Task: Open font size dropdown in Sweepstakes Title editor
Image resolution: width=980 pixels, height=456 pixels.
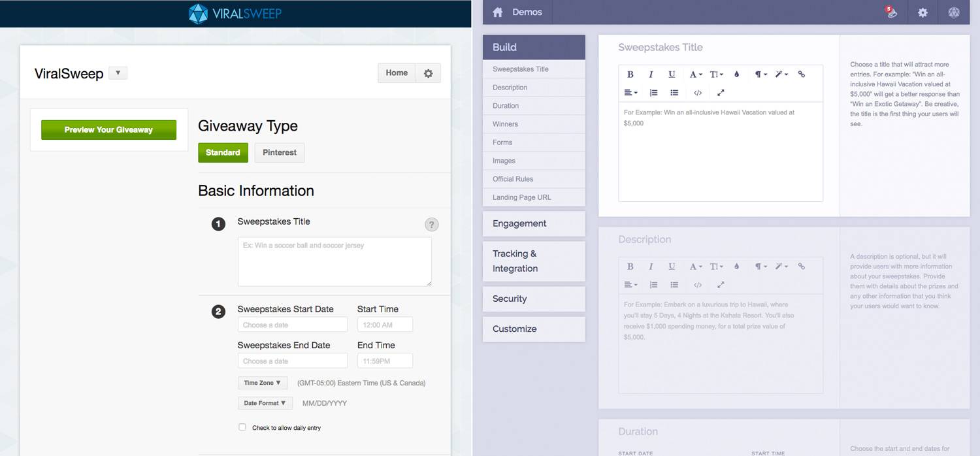Action: click(717, 74)
